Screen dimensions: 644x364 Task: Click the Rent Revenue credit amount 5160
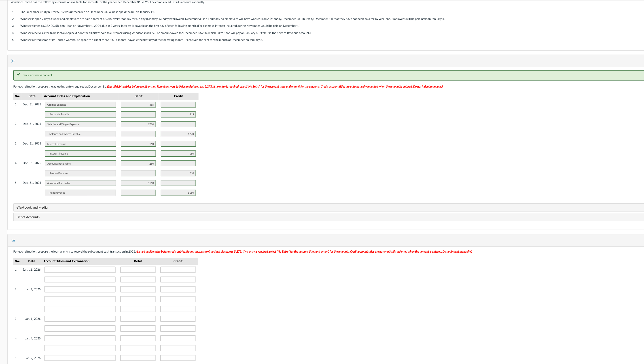[x=178, y=193]
